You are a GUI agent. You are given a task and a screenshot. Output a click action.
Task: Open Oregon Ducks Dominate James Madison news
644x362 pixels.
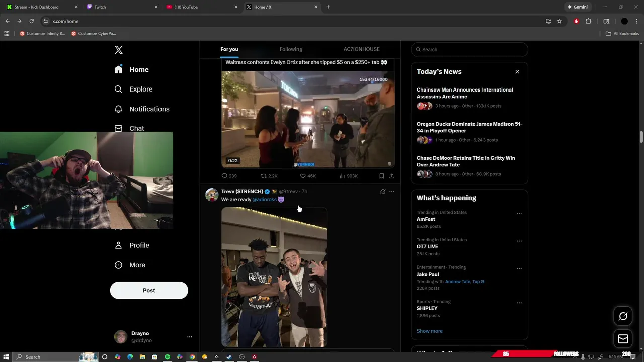(469, 132)
